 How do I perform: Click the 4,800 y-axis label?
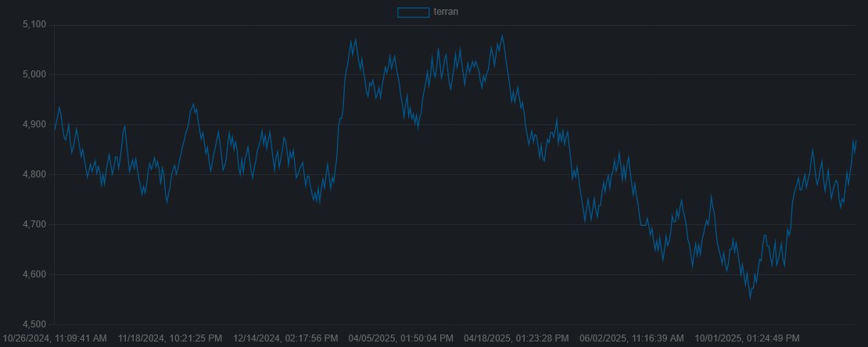34,175
